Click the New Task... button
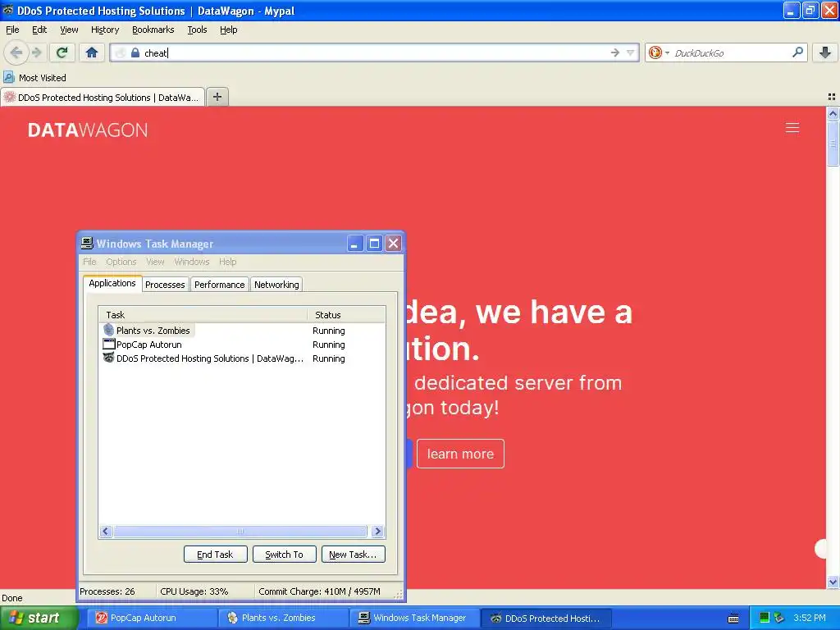840x630 pixels. click(353, 555)
